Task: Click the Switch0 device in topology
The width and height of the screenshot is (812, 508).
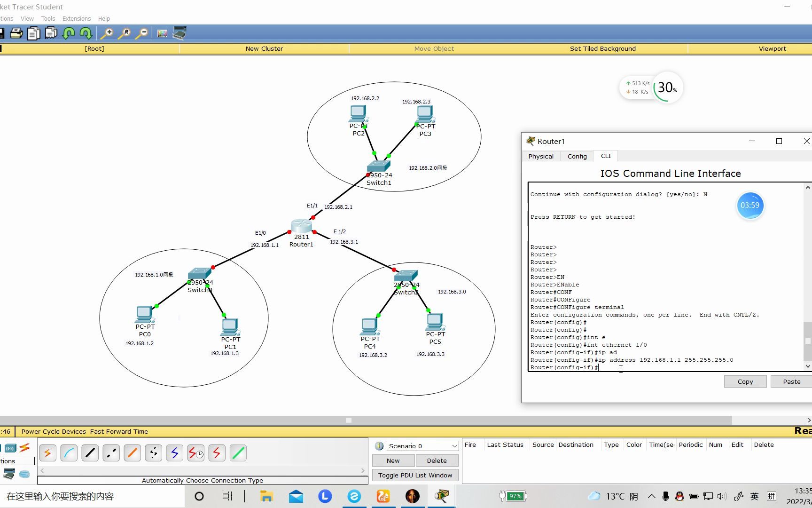Action: click(x=200, y=274)
